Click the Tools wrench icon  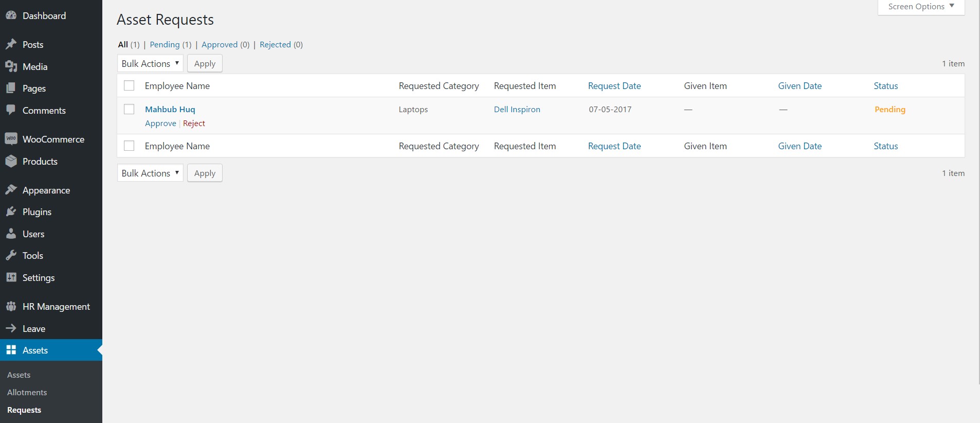(x=11, y=255)
